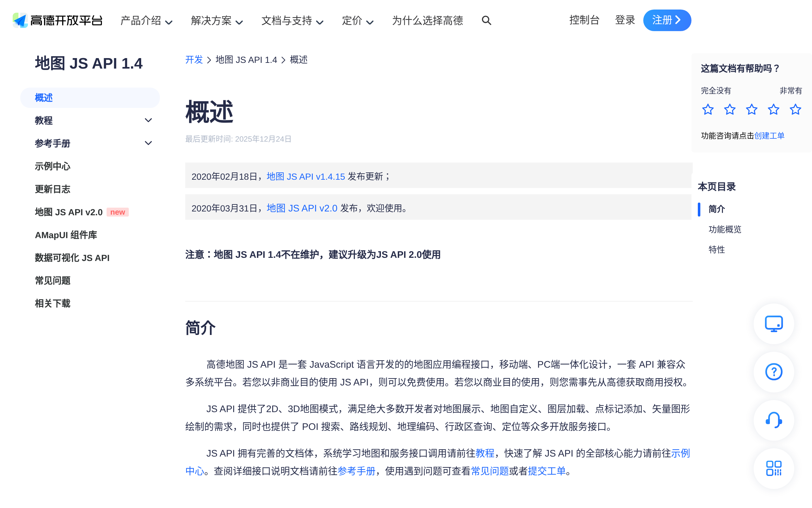Viewport: 812px width, 508px height.
Task: Open 提交工单 link in paragraph
Action: [547, 471]
